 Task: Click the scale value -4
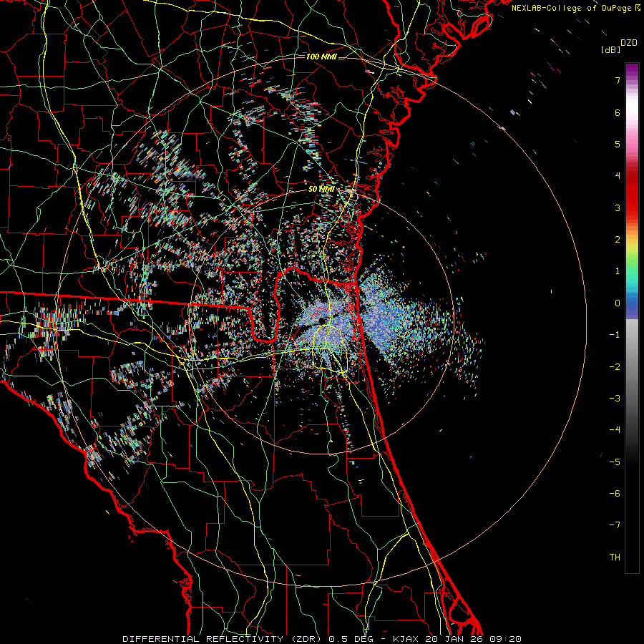615,430
